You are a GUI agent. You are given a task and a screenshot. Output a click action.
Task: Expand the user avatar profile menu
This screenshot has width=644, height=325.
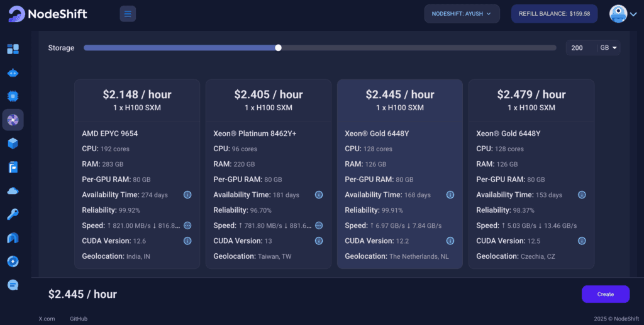click(623, 14)
